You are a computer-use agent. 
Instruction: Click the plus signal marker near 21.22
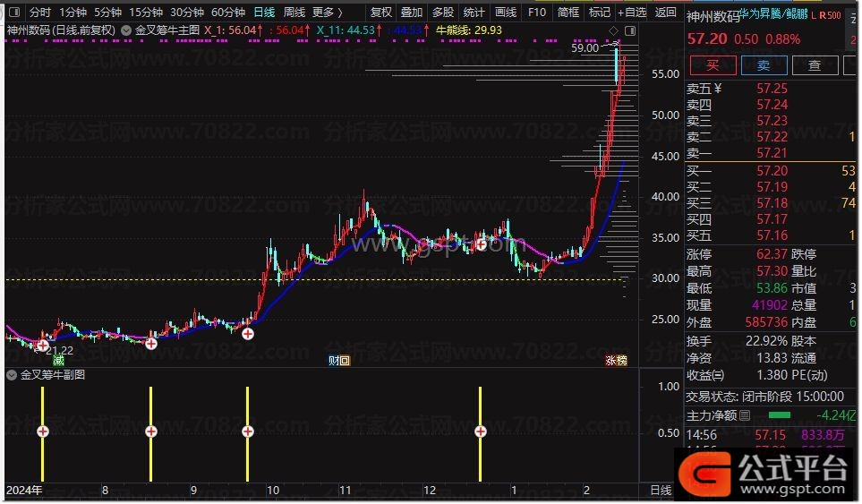pyautogui.click(x=43, y=346)
